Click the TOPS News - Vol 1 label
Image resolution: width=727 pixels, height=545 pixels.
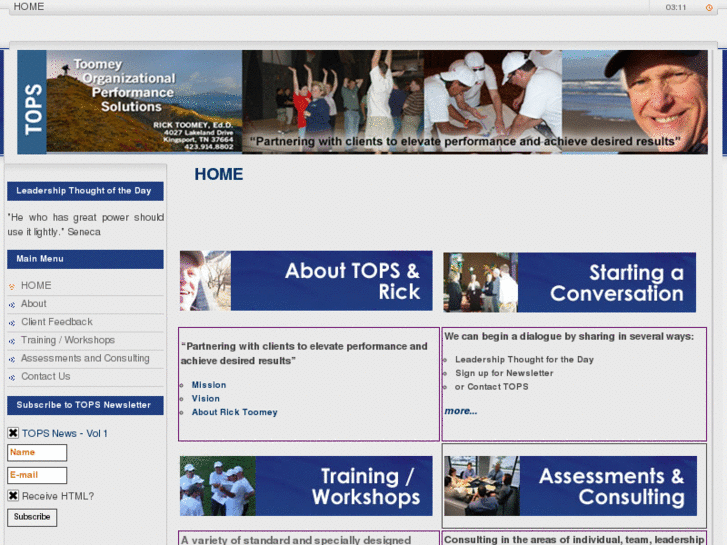coord(64,433)
